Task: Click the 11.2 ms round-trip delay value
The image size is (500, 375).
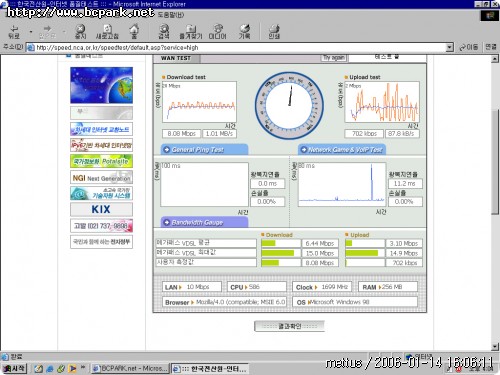Action: 405,183
